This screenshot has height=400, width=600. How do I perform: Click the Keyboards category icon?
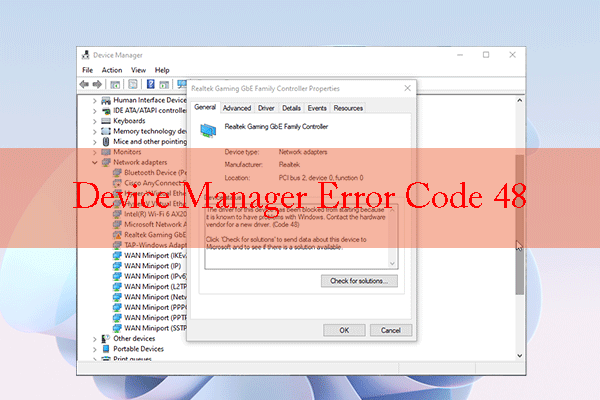point(106,121)
